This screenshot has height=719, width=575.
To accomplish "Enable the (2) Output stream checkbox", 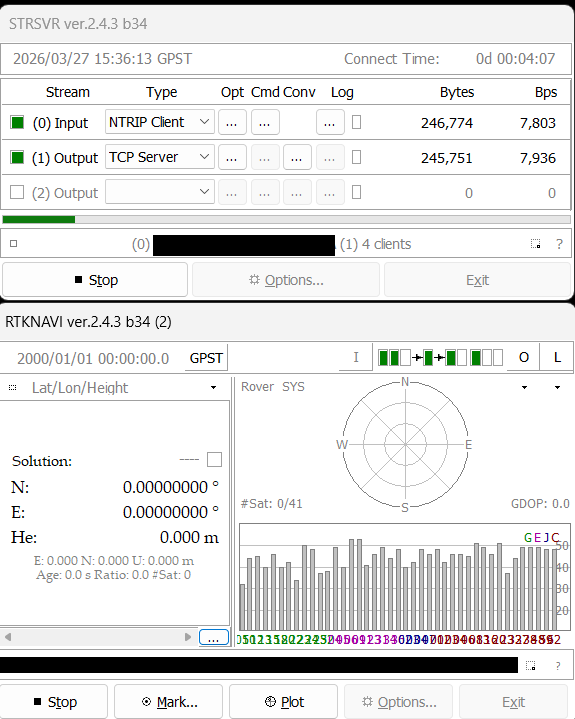I will [x=17, y=192].
